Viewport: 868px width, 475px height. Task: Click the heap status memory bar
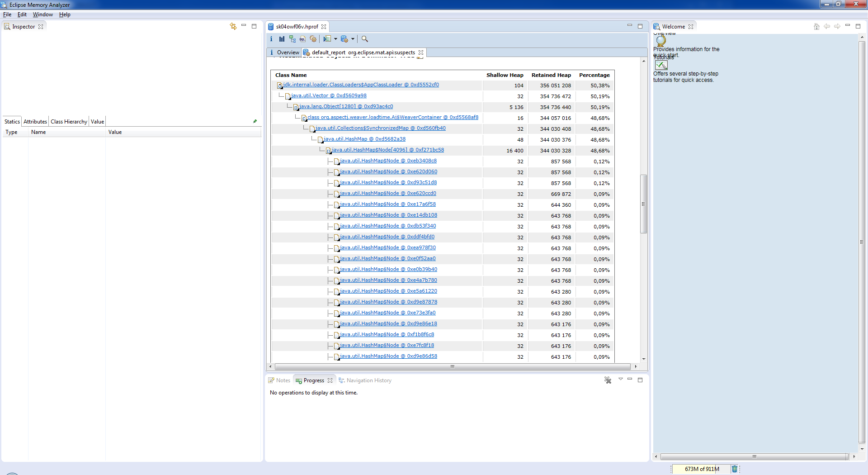click(x=701, y=469)
